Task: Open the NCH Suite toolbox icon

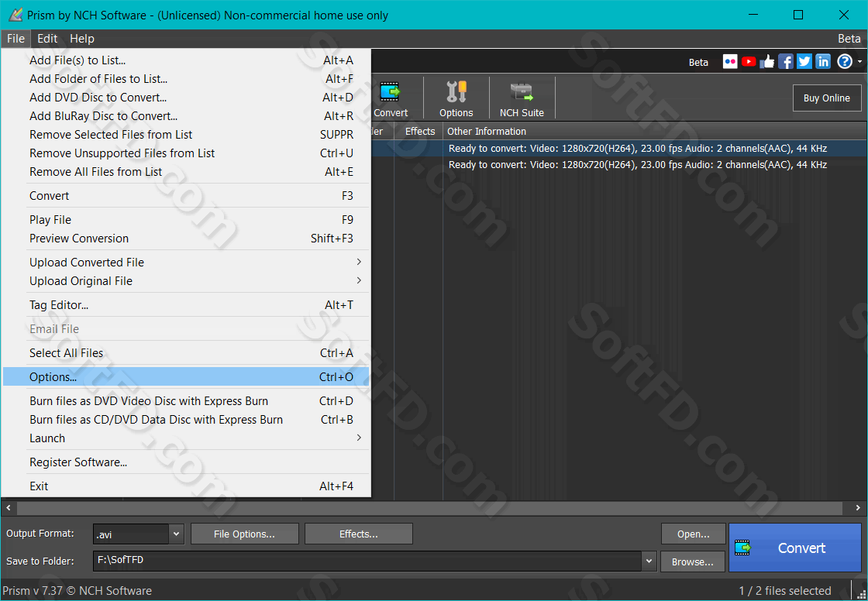Action: 522,98
